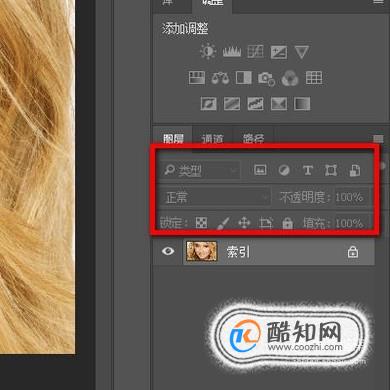Add an Invert adjustment layer
The width and height of the screenshot is (390, 390).
pyautogui.click(x=209, y=104)
